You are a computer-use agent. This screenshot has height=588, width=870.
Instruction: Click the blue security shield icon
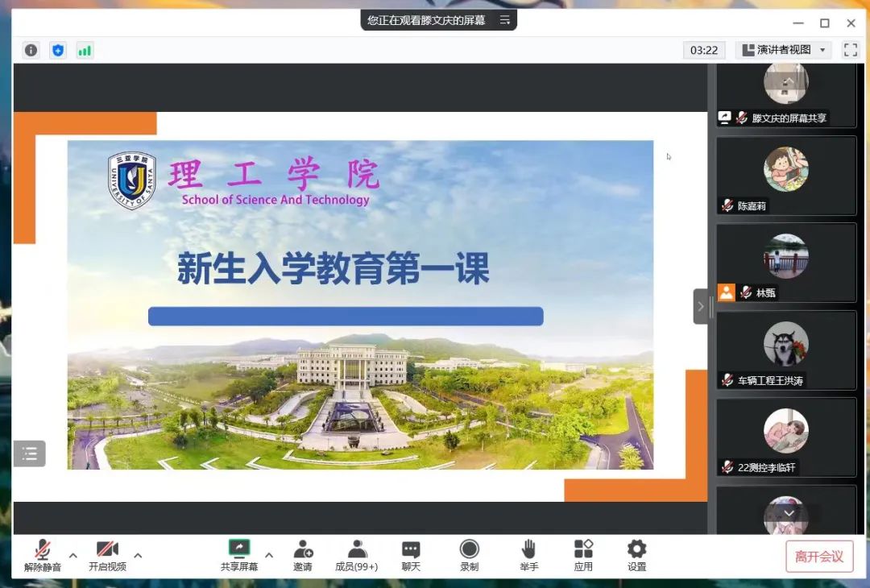coord(58,51)
